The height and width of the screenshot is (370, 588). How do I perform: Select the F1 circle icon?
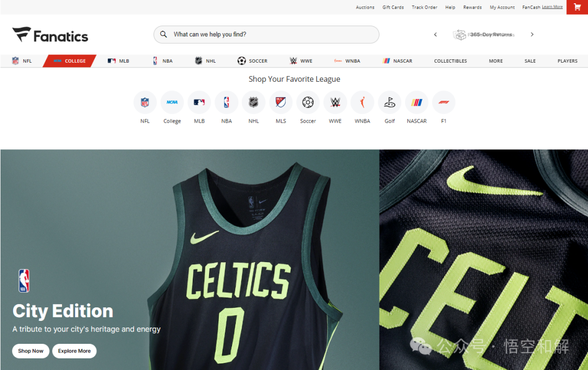[x=444, y=102]
